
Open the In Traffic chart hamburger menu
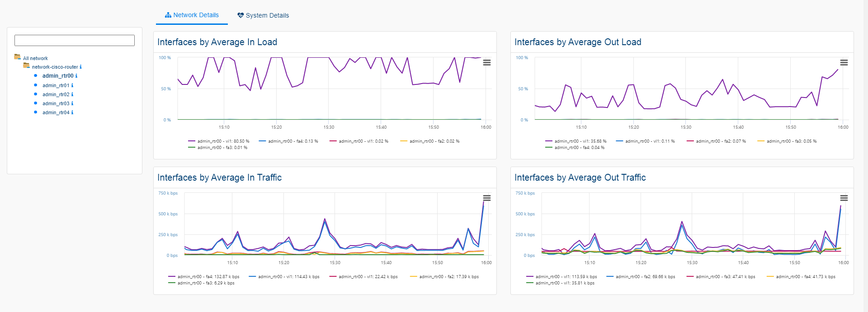tap(486, 198)
